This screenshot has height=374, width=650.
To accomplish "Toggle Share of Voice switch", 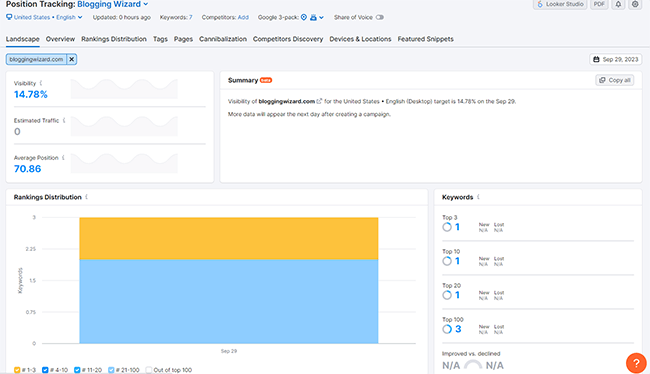I will coord(379,17).
